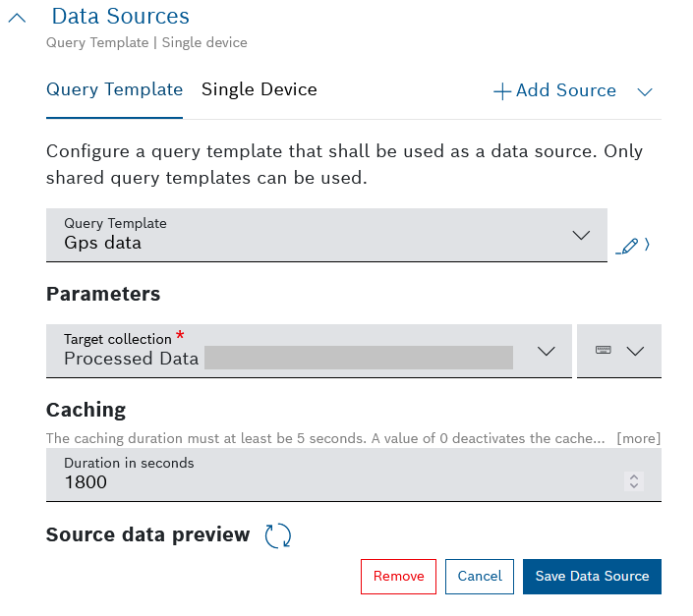Click the Data Sources heading

coord(120,17)
